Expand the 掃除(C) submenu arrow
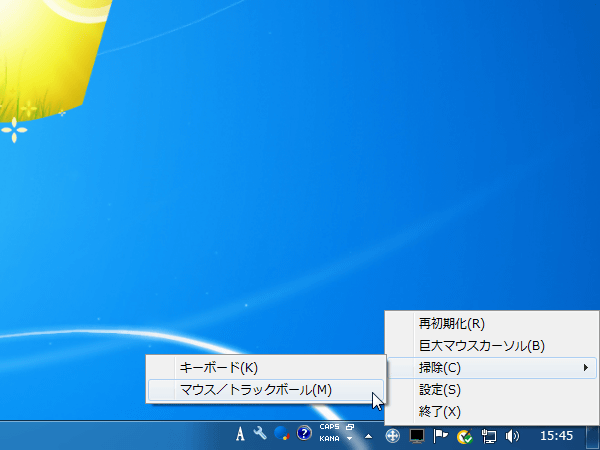Image resolution: width=600 pixels, height=450 pixels. 585,368
